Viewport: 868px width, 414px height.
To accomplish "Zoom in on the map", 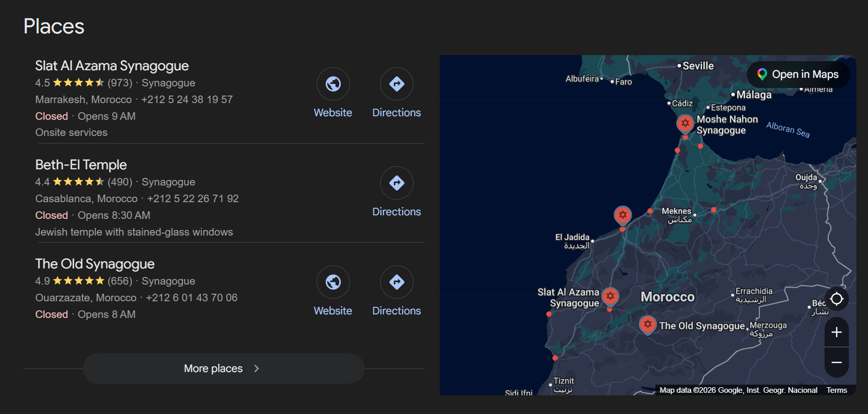I will click(x=837, y=332).
